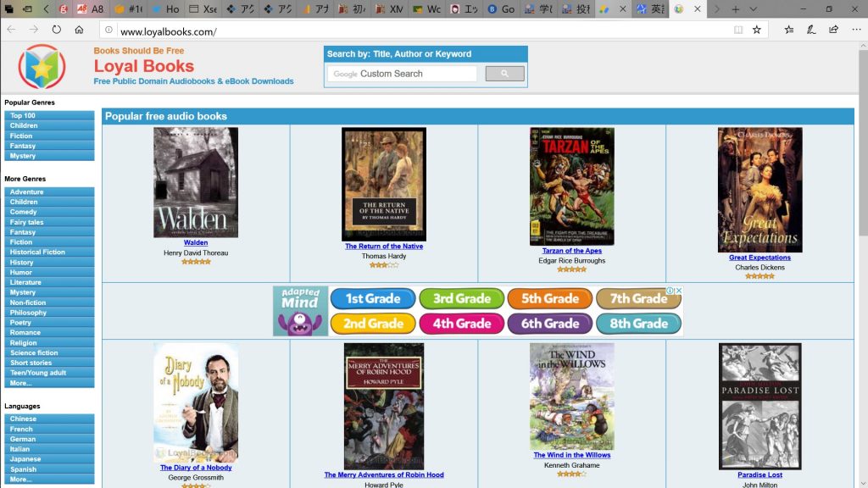Viewport: 868px width, 488px height.
Task: Click set tabs aside icon
Action: [x=27, y=8]
